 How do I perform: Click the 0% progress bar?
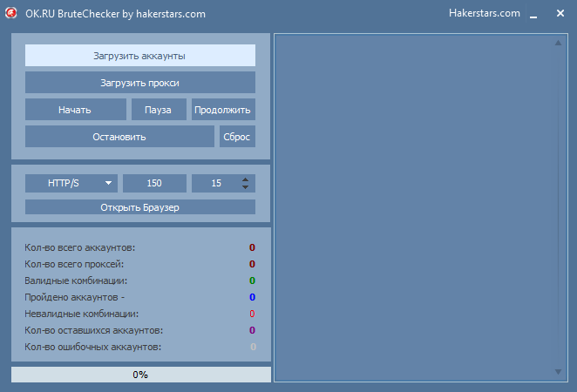pyautogui.click(x=140, y=374)
